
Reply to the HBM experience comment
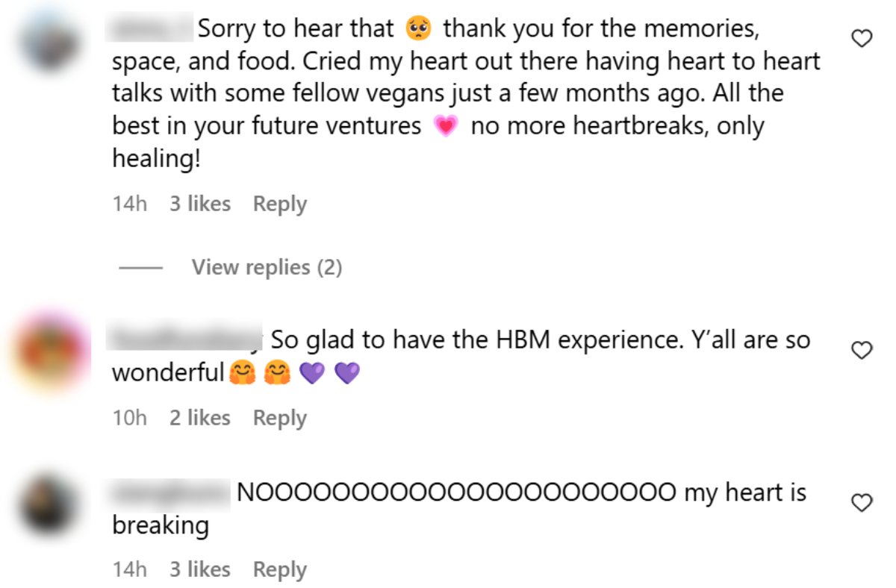point(280,418)
